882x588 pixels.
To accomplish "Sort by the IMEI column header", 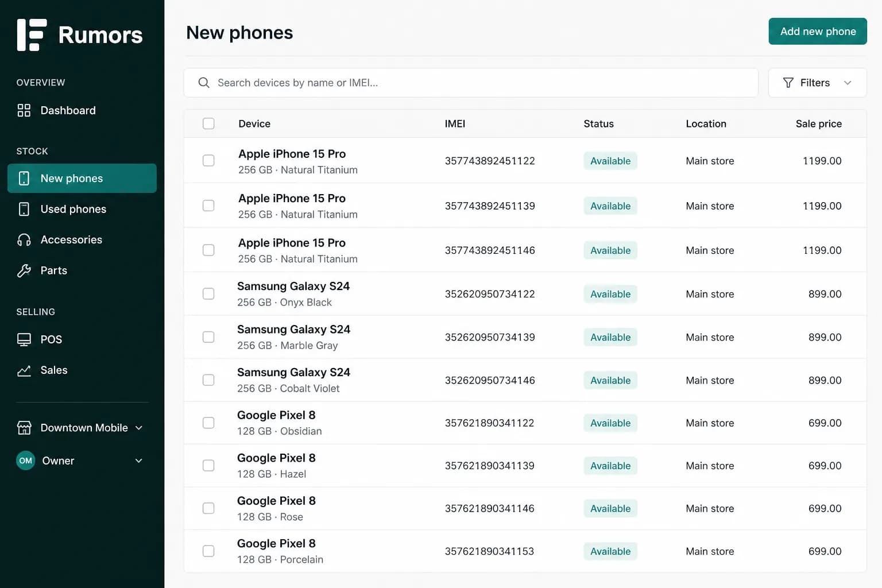I will [x=455, y=123].
